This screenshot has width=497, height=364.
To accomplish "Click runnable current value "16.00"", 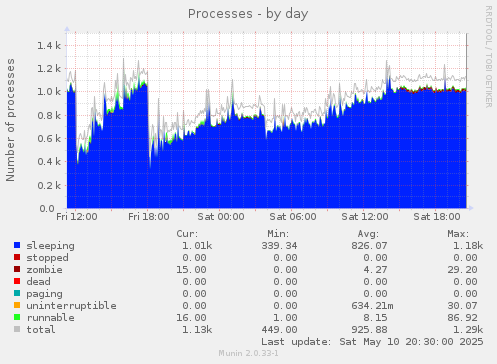I will pyautogui.click(x=191, y=318).
